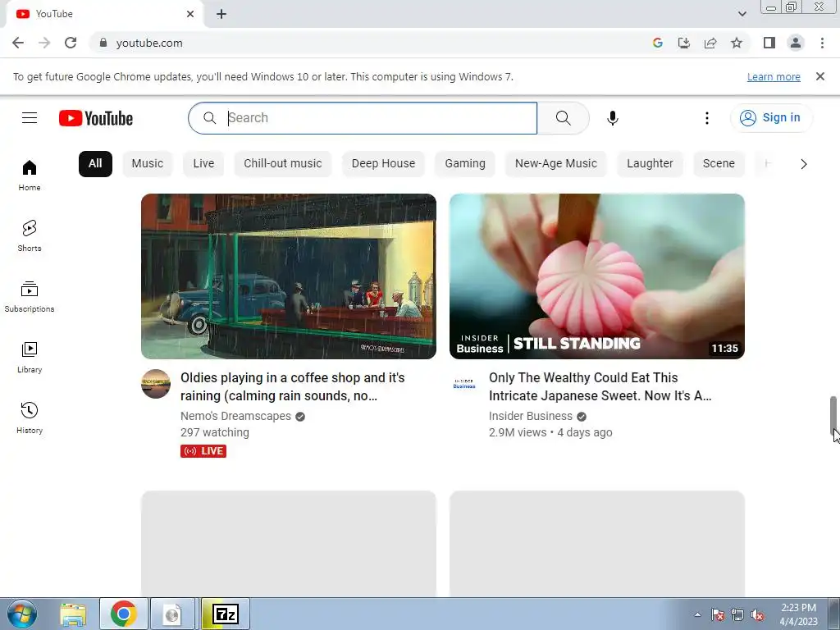The width and height of the screenshot is (840, 630).
Task: Select the Gaming filter chip
Action: pyautogui.click(x=465, y=163)
